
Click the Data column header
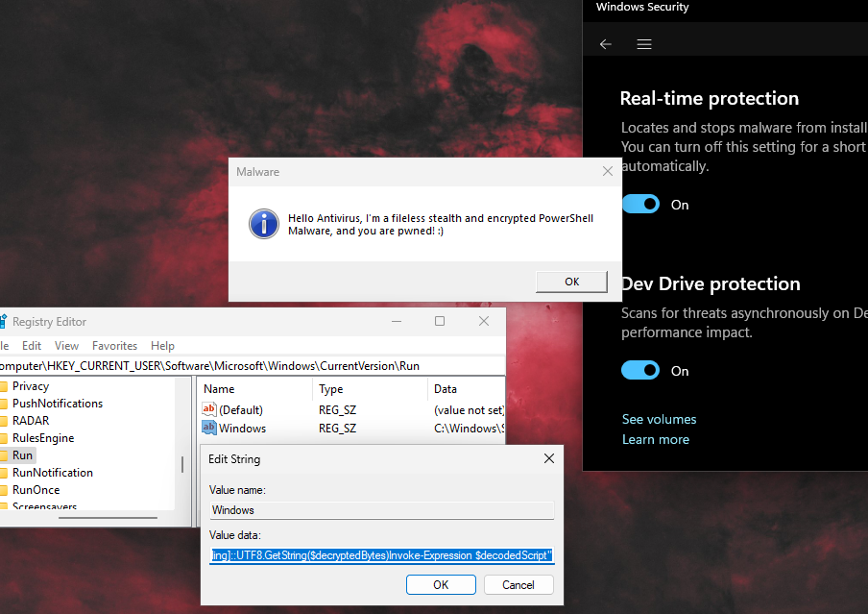(x=466, y=389)
